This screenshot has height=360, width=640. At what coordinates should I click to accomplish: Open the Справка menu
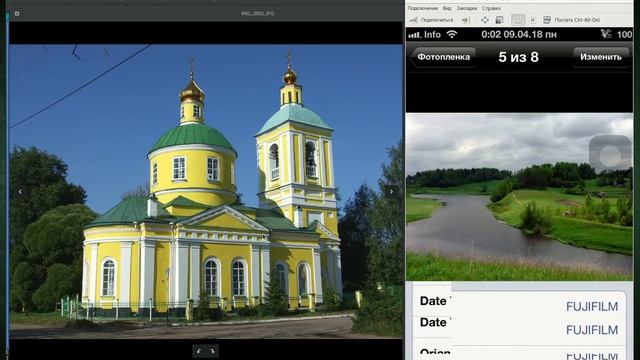pos(491,8)
